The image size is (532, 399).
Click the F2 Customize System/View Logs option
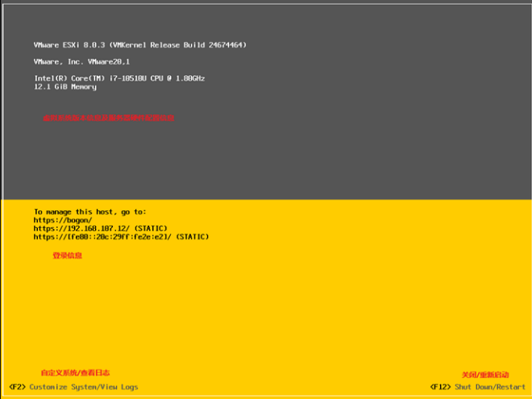pyautogui.click(x=84, y=387)
